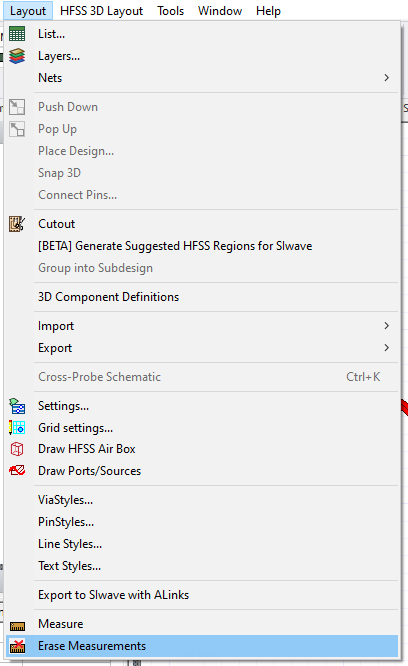Click the Draw Ports/Sources icon
Viewport: 408px width, 666px height.
click(x=17, y=471)
